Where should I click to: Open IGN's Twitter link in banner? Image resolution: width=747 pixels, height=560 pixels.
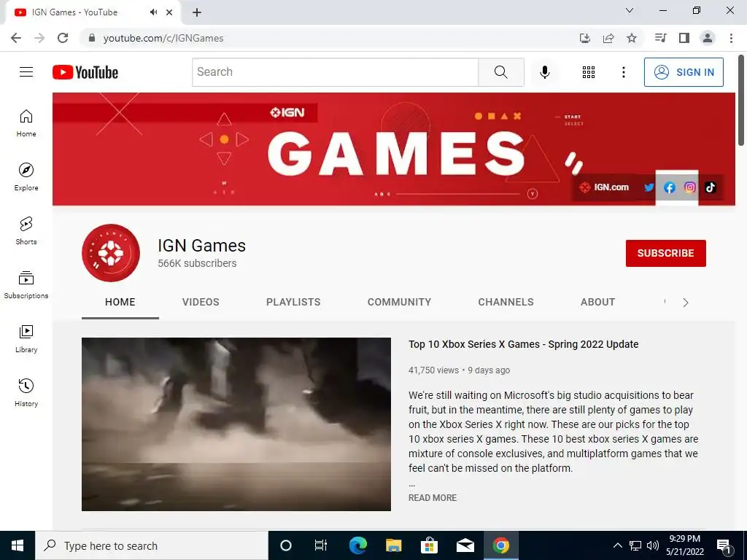tap(649, 187)
